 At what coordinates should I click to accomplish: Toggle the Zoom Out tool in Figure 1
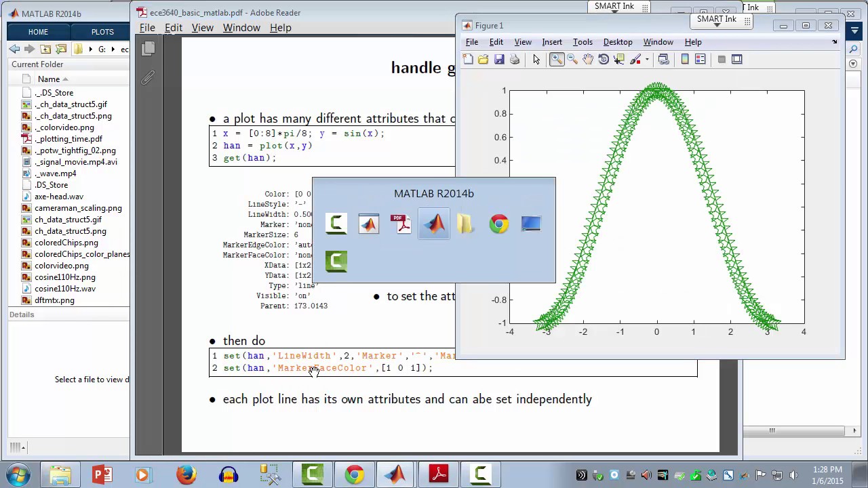[x=572, y=60]
